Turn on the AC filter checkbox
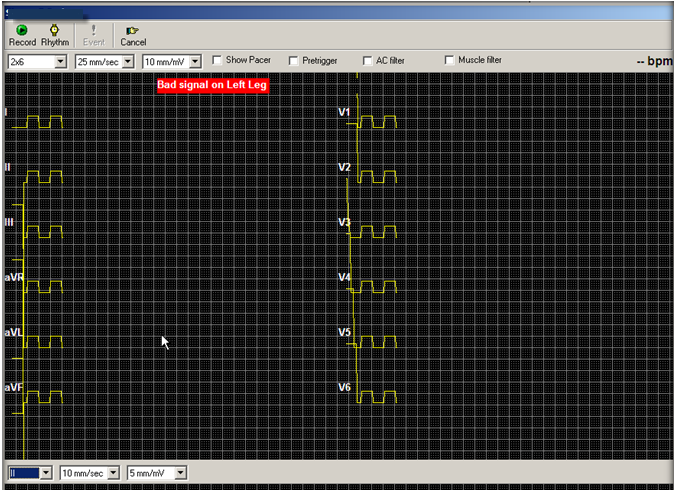 point(368,61)
